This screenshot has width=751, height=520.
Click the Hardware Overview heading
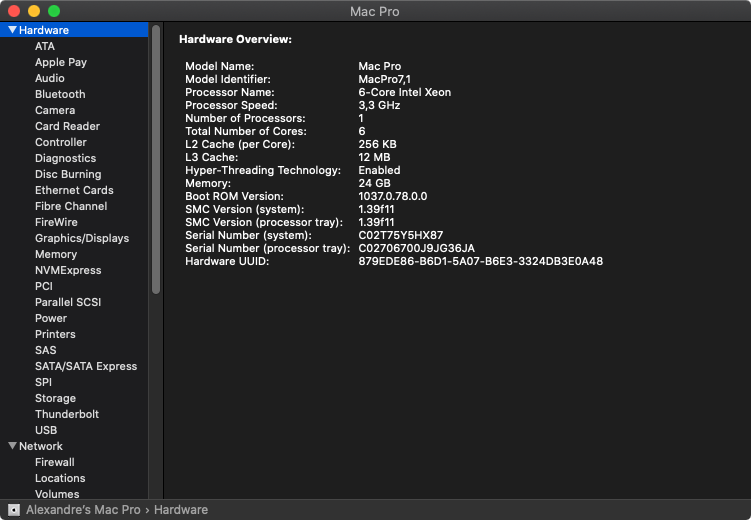(x=235, y=39)
